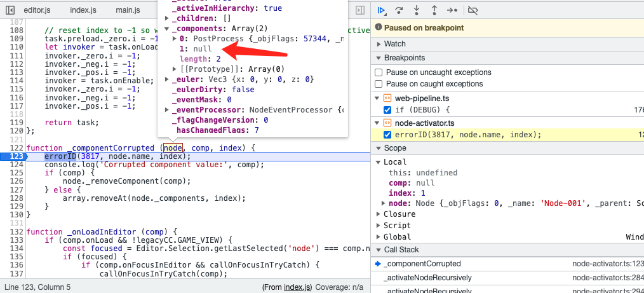Click array.removeAt code on line 128
The height and width of the screenshot is (293, 644).
[x=154, y=198]
